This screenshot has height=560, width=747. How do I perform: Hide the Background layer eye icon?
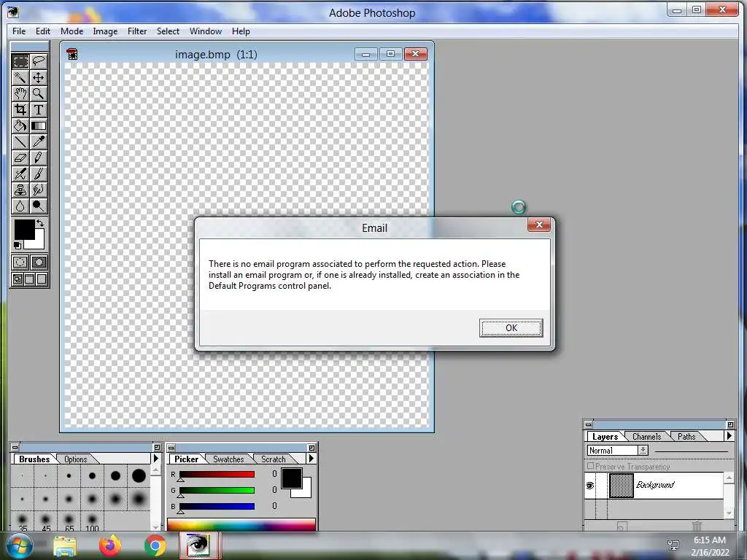coord(589,486)
